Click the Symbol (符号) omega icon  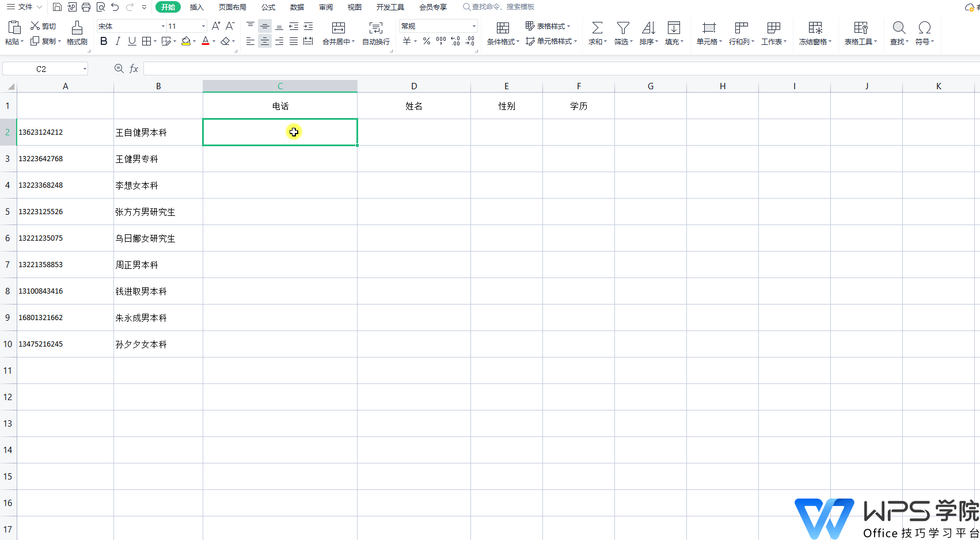pyautogui.click(x=925, y=28)
